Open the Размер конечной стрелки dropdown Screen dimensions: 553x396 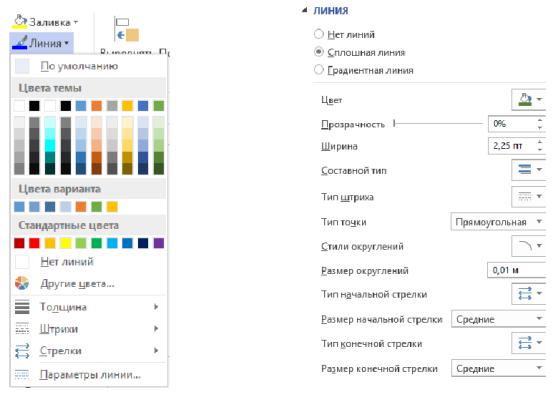point(498,368)
